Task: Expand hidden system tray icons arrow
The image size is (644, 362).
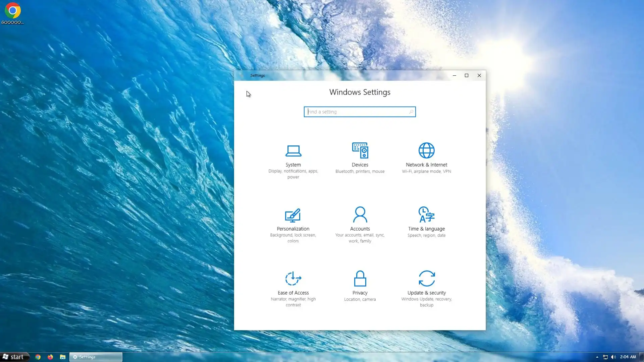Action: (x=597, y=357)
